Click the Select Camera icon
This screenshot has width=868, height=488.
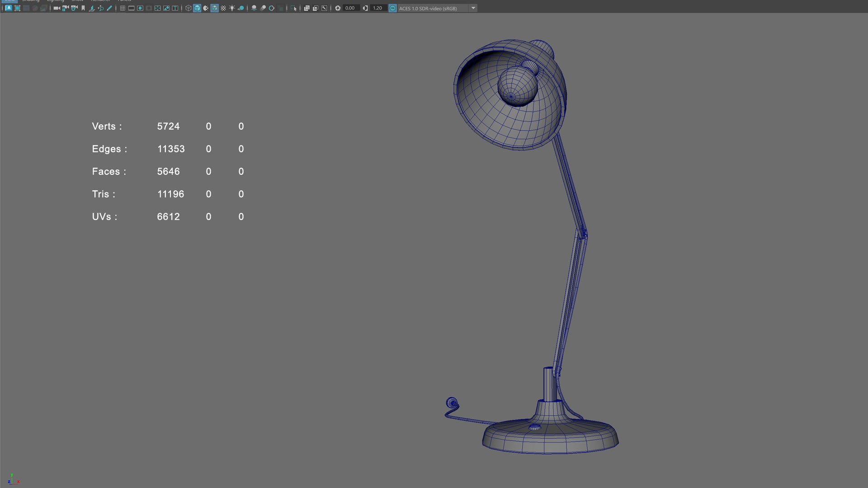pyautogui.click(x=57, y=8)
